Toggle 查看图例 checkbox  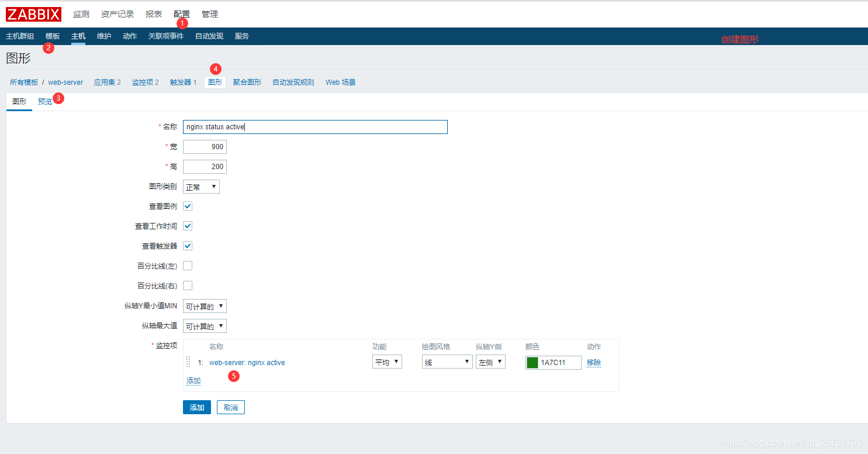click(188, 206)
